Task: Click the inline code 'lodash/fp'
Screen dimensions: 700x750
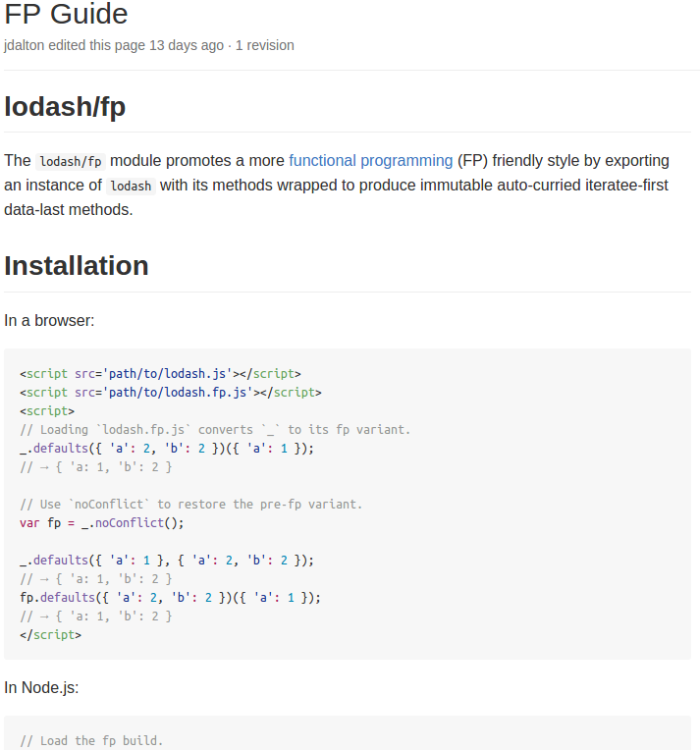Action: click(x=71, y=162)
